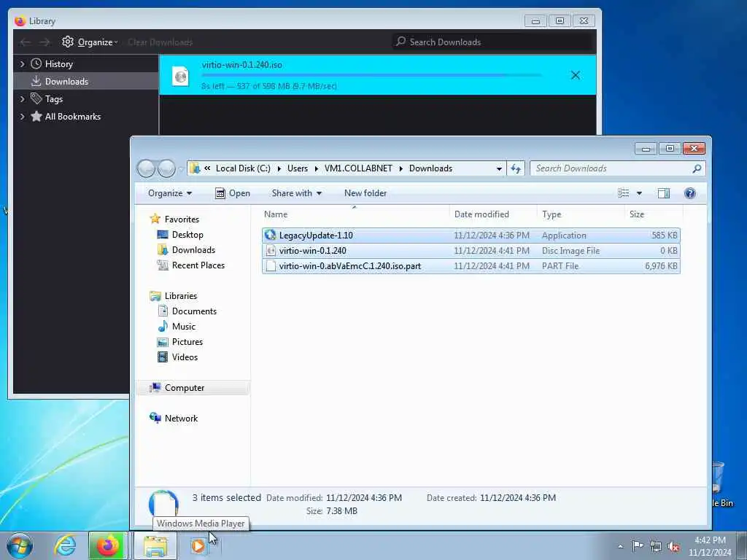Screen dimensions: 747x560
Task: Click New folder button
Action: coord(365,193)
